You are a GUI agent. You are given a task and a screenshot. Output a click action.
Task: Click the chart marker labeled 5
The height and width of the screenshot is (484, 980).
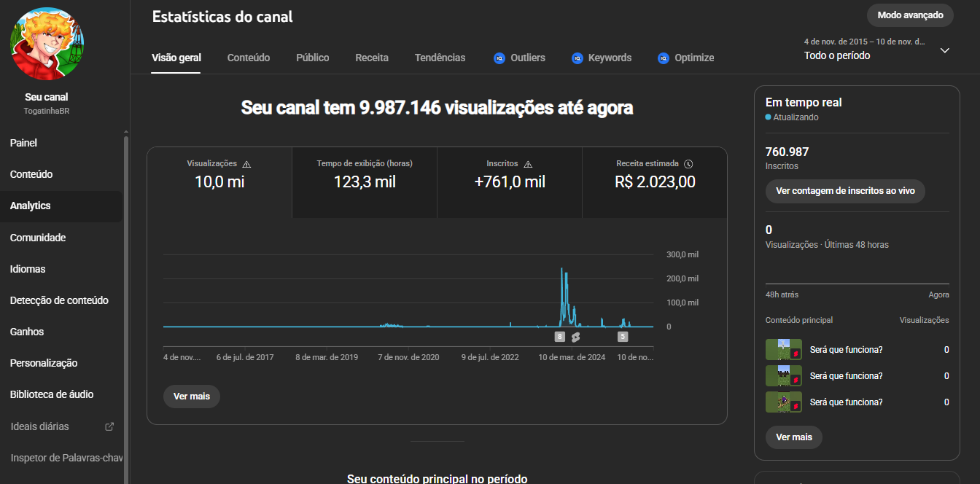coord(623,337)
